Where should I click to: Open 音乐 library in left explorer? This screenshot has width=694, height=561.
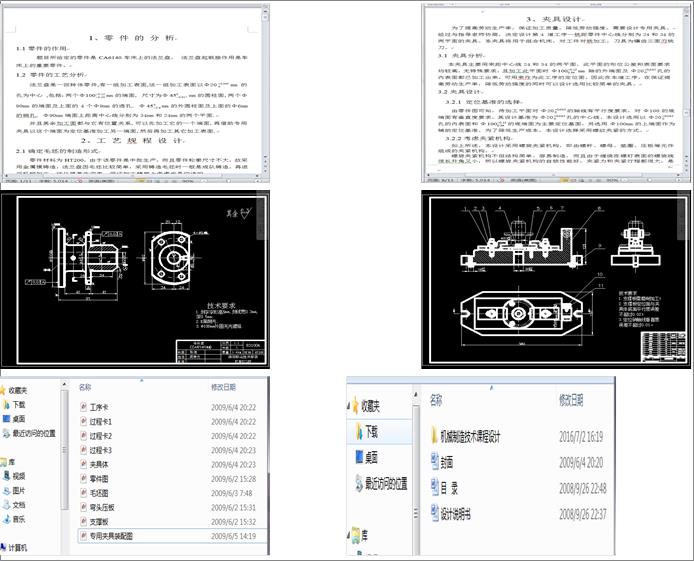point(14,519)
